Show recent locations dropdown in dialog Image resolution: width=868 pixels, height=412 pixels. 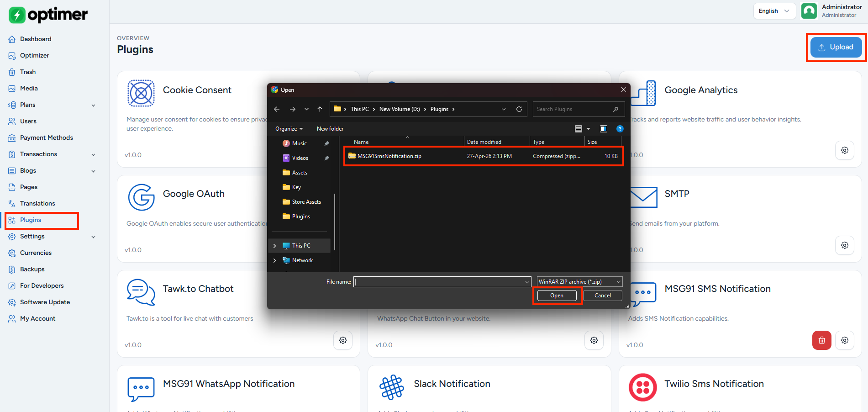(306, 109)
